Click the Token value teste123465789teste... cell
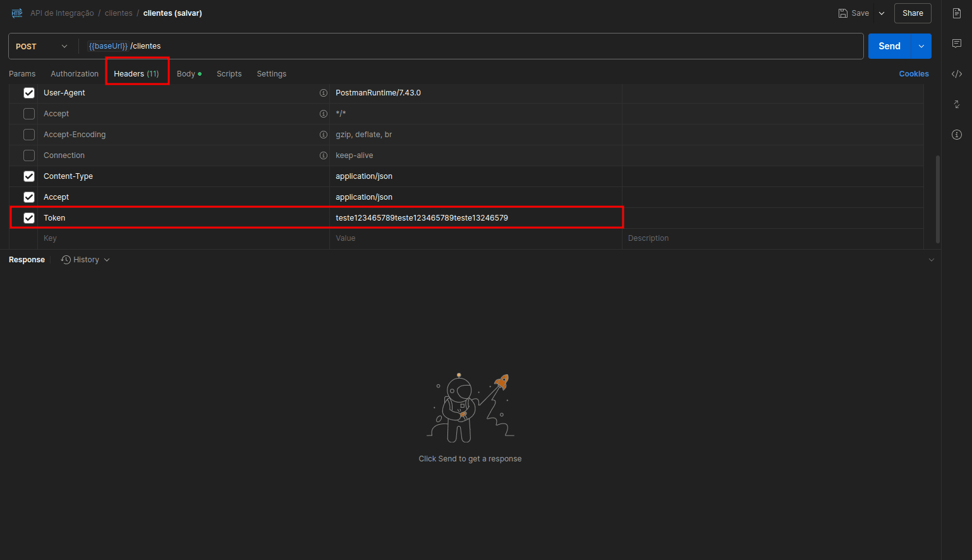The height and width of the screenshot is (560, 972). pos(476,218)
